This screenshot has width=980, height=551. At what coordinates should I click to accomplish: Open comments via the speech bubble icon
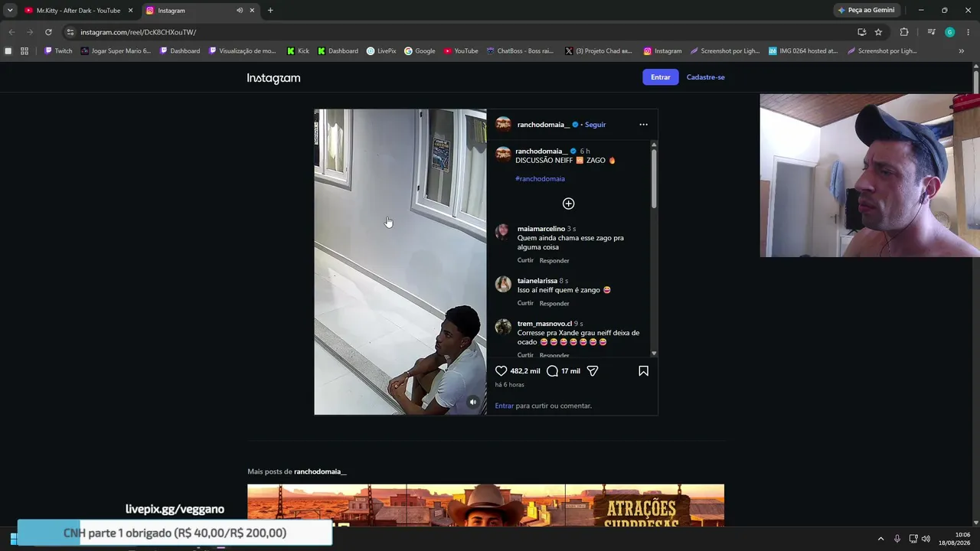tap(552, 371)
